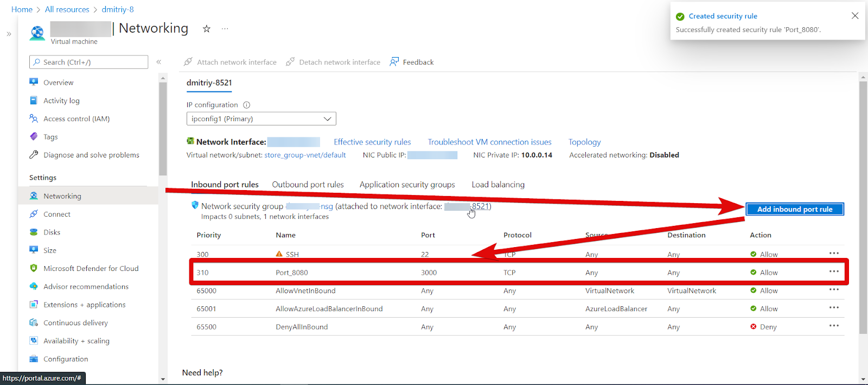The height and width of the screenshot is (385, 868).
Task: Open ellipsis menu for Port_8080 rule
Action: pos(834,271)
